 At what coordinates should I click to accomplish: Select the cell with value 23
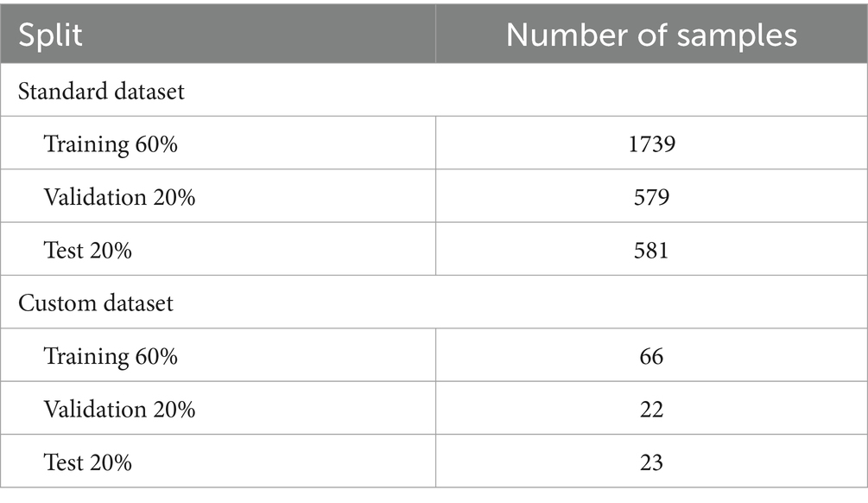tap(651, 462)
